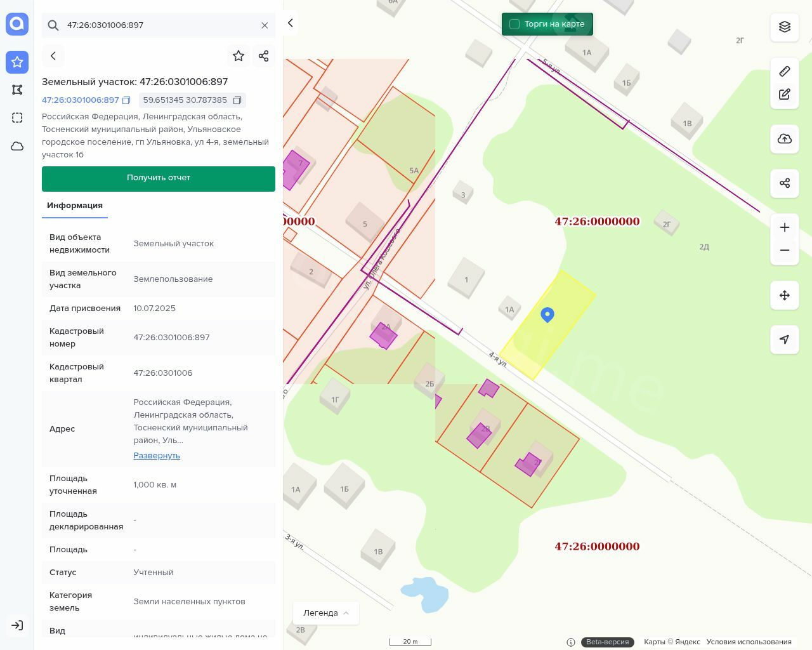812x650 pixels.
Task: Expand the Легенда panel
Action: pyautogui.click(x=325, y=613)
